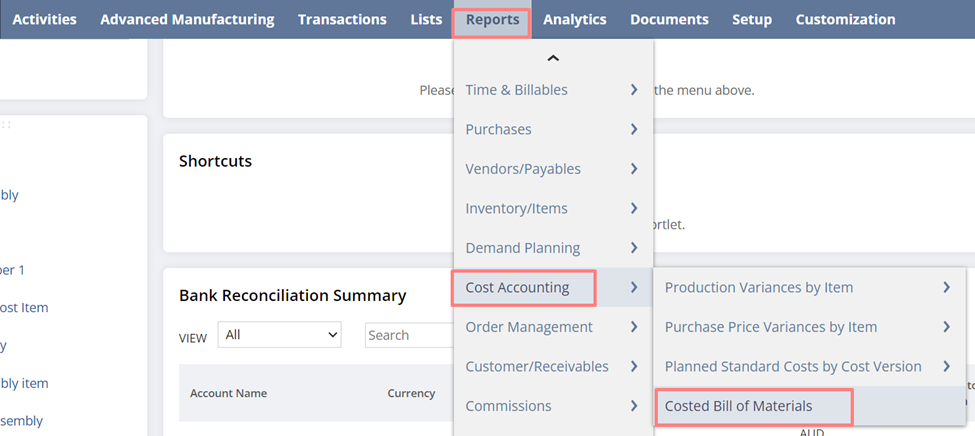Image resolution: width=975 pixels, height=436 pixels.
Task: Expand the Commissions submenu arrow
Action: click(x=634, y=406)
